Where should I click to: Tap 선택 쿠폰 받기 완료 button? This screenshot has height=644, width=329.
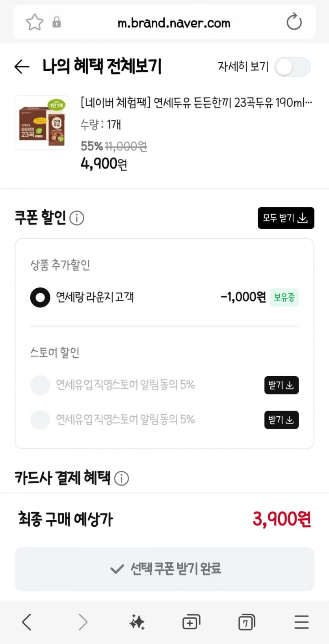(164, 569)
